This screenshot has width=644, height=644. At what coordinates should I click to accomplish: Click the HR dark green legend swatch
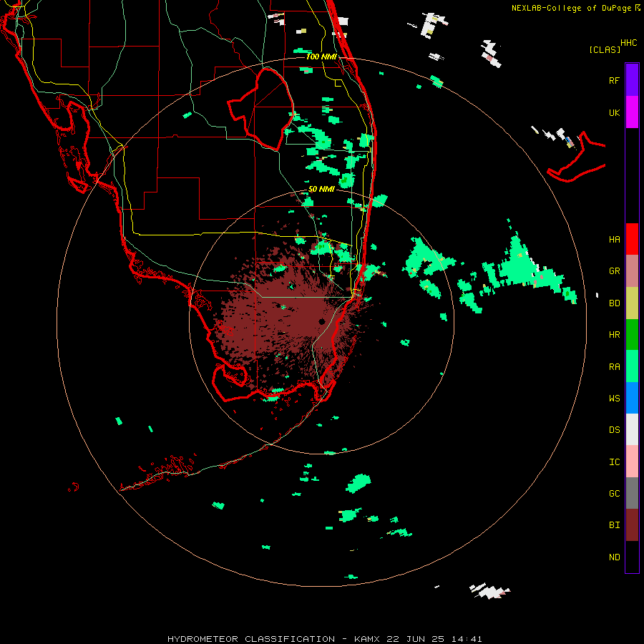[632, 335]
